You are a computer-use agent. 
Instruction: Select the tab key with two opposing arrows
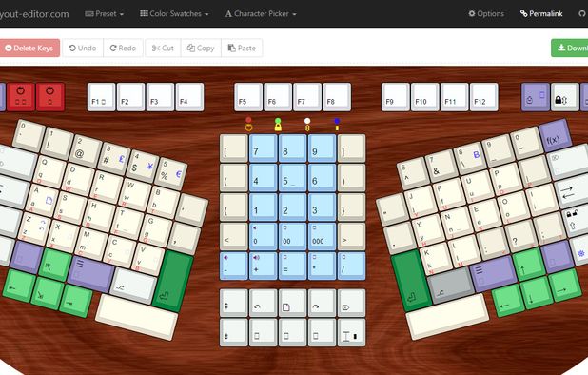click(572, 191)
